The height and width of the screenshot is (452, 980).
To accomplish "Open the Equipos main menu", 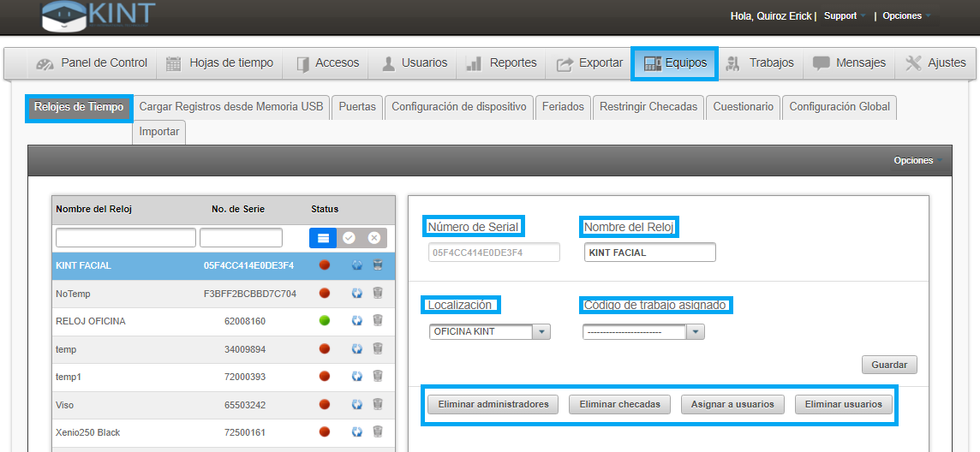I will click(675, 63).
